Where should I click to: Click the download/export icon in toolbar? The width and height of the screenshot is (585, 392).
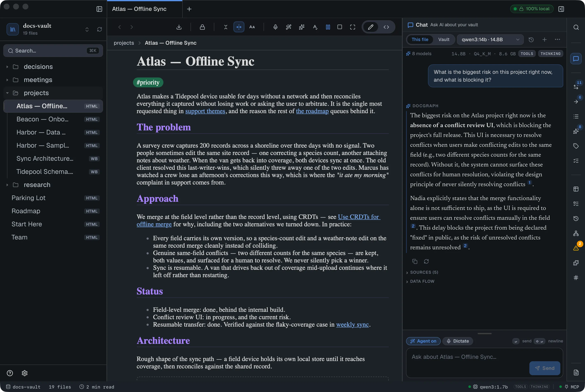coord(179,27)
